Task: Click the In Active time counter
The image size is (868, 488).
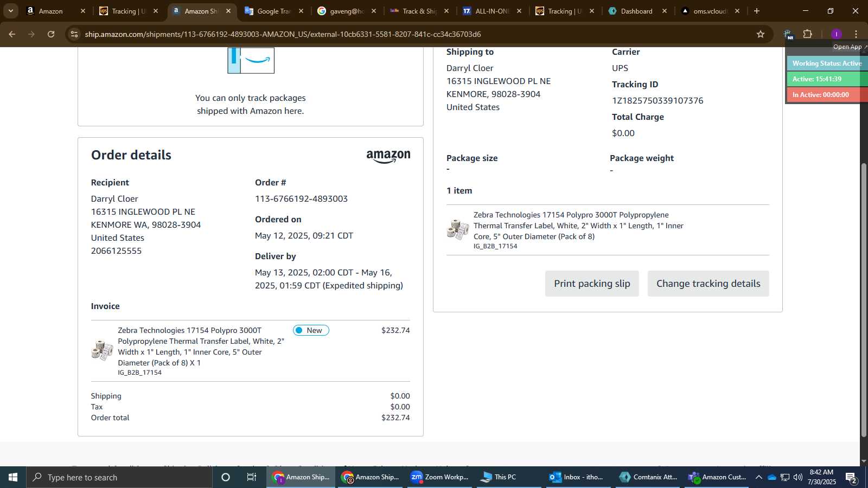Action: pyautogui.click(x=827, y=95)
